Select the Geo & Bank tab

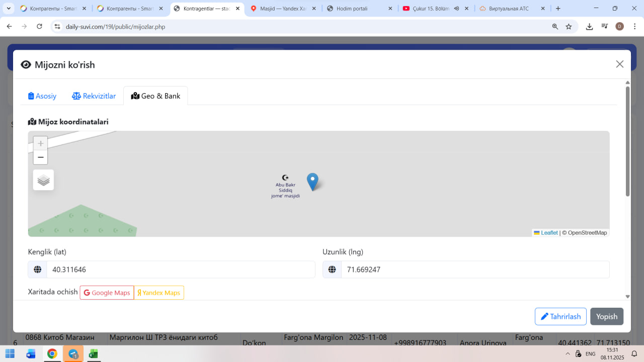(155, 96)
